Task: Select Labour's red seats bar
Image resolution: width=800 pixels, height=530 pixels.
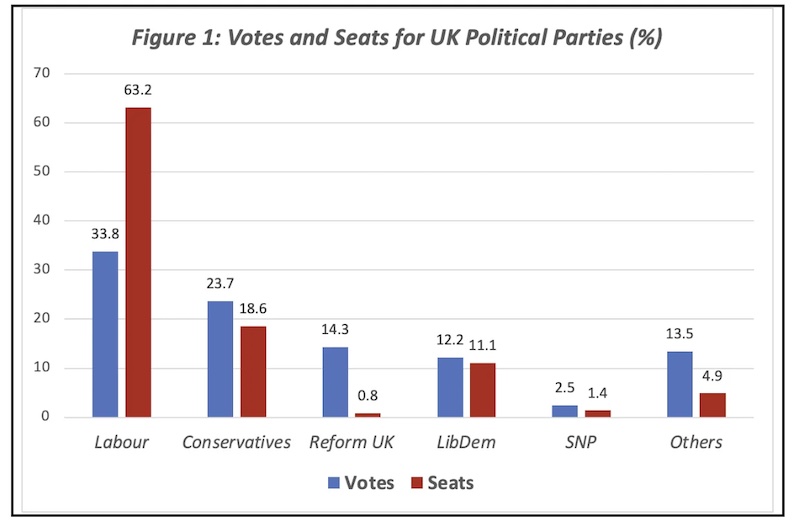Action: click(138, 262)
